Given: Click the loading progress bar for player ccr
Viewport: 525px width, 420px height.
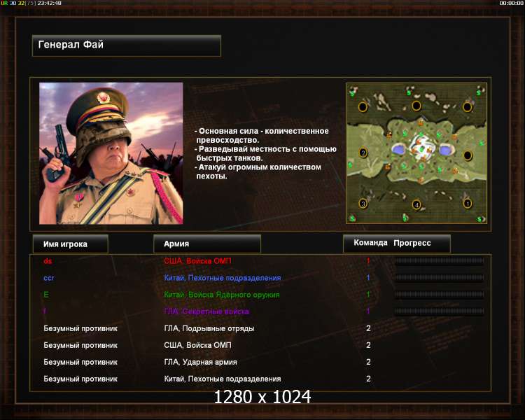Looking at the screenshot, I should [x=440, y=278].
